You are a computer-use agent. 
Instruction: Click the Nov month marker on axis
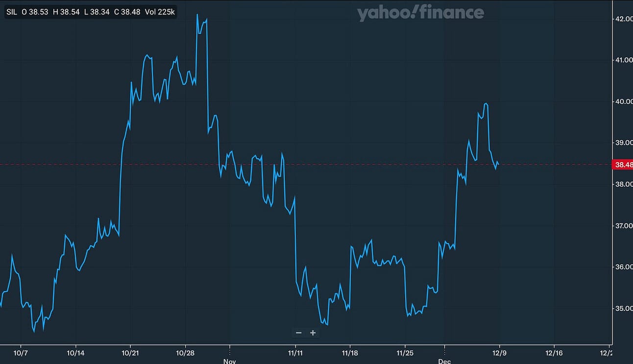click(x=229, y=361)
